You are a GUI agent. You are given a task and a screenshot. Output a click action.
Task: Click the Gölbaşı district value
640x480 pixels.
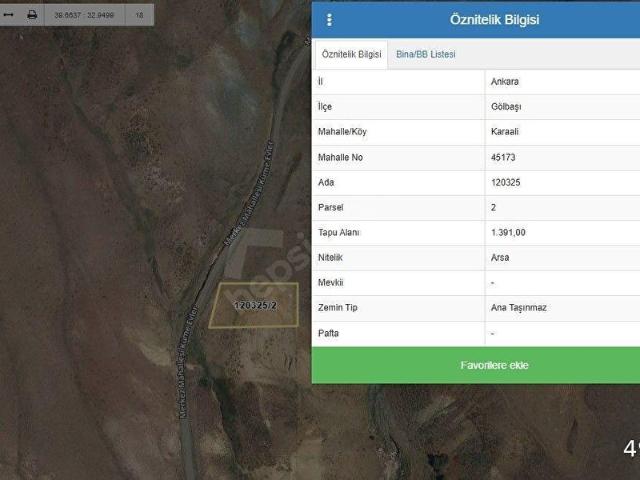pyautogui.click(x=506, y=107)
